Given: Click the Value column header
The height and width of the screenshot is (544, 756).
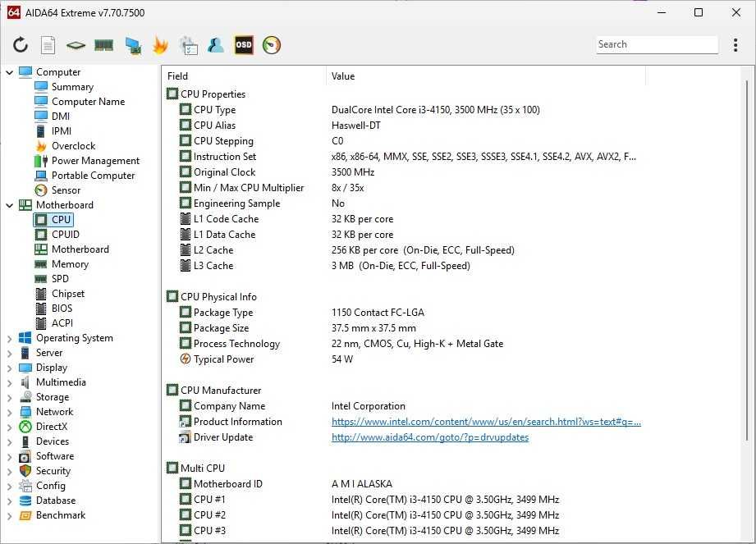Looking at the screenshot, I should 486,76.
